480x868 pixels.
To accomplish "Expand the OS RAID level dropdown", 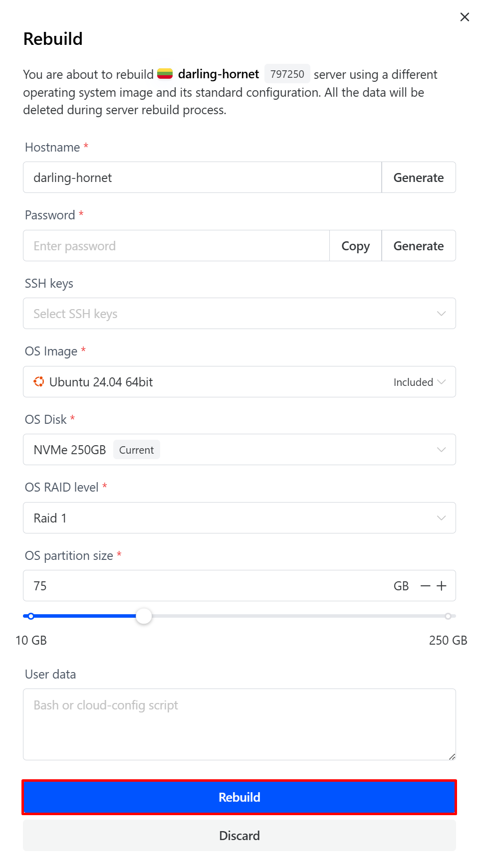I will point(240,518).
